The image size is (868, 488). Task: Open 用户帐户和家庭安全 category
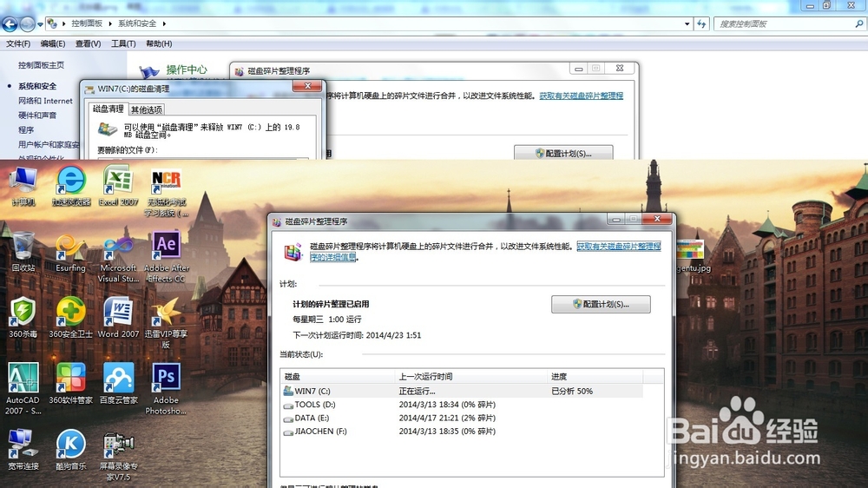(x=49, y=144)
